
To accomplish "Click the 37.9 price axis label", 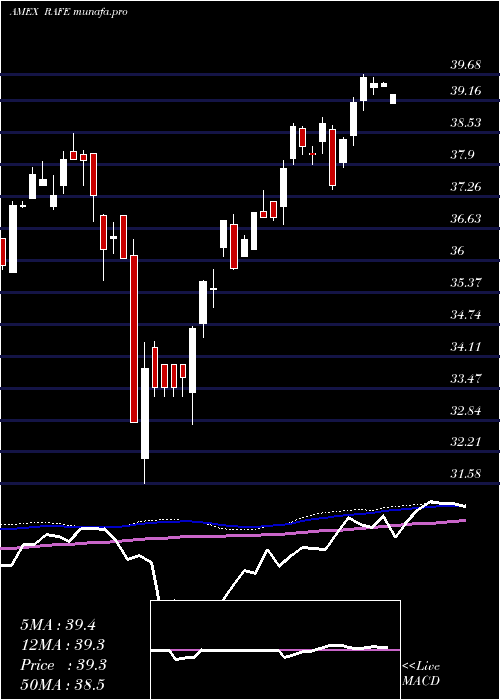I will point(462,155).
